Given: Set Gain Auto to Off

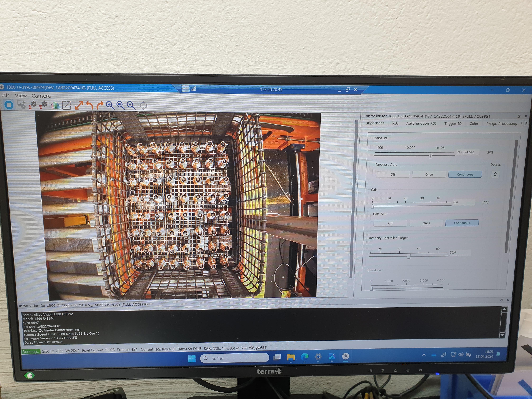Looking at the screenshot, I should click(x=390, y=223).
